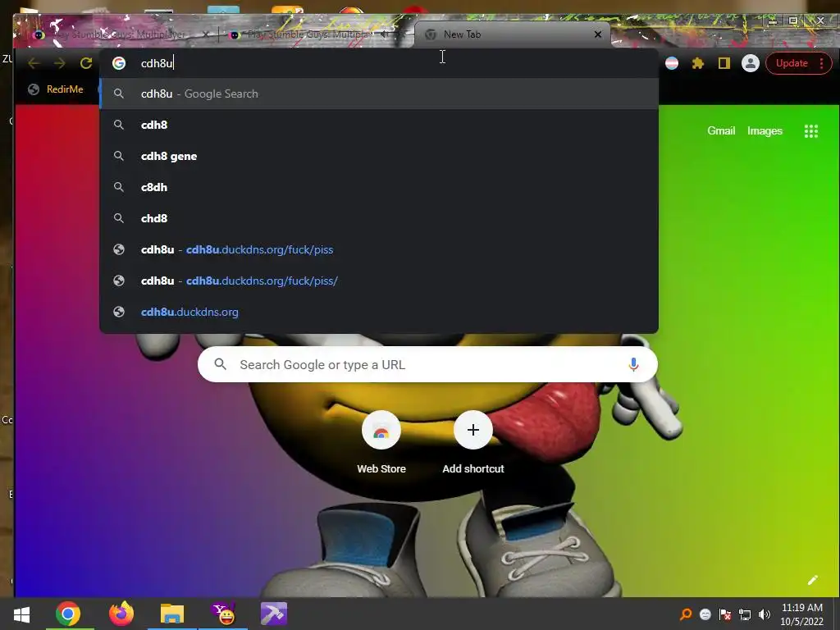Click the Add shortcut plus button
This screenshot has height=630, width=840.
(473, 430)
